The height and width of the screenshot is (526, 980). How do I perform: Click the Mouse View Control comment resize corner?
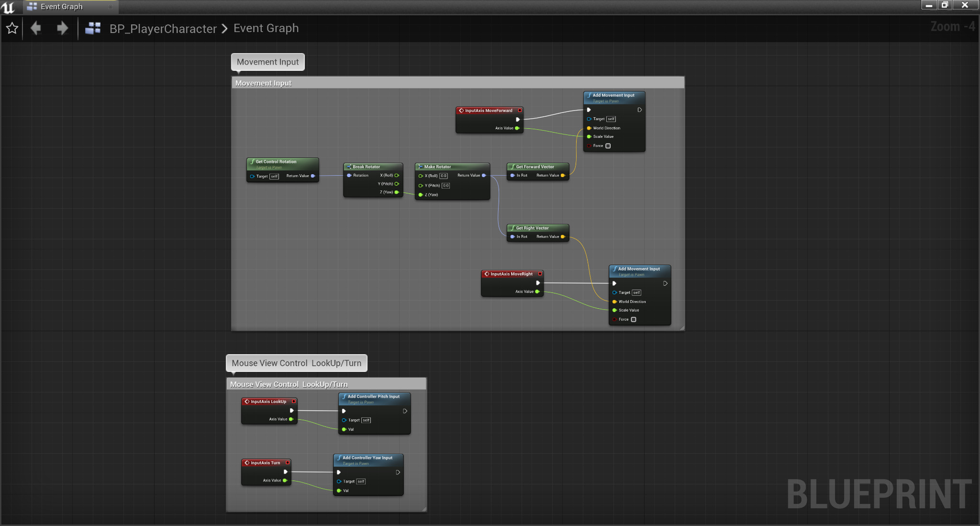[424, 509]
